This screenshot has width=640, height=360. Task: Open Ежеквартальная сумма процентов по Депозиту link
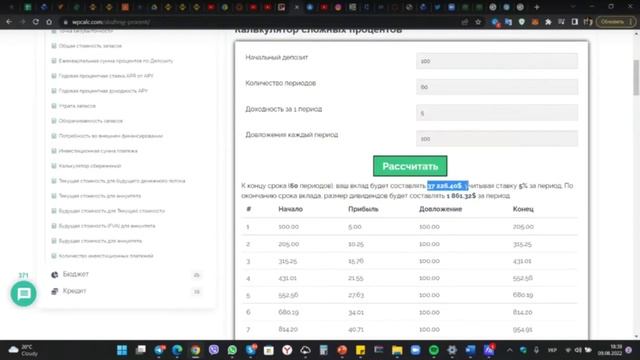click(x=116, y=61)
